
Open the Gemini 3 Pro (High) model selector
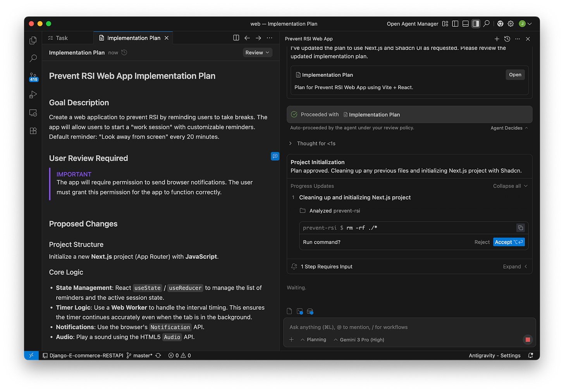(359, 340)
